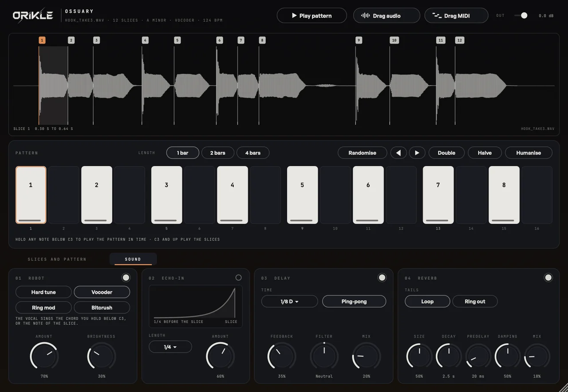The image size is (568, 392).
Task: Toggle pattern step 3 holding slice 2
Action: coord(97,195)
